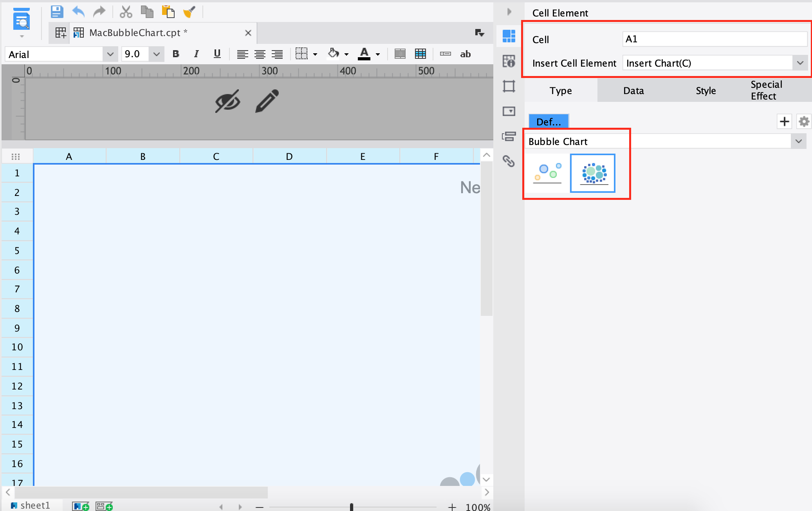Redo the last action

(x=99, y=12)
